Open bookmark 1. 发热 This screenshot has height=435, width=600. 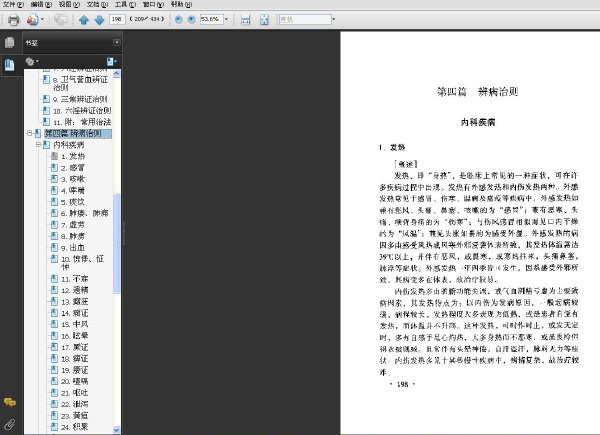[x=73, y=156]
